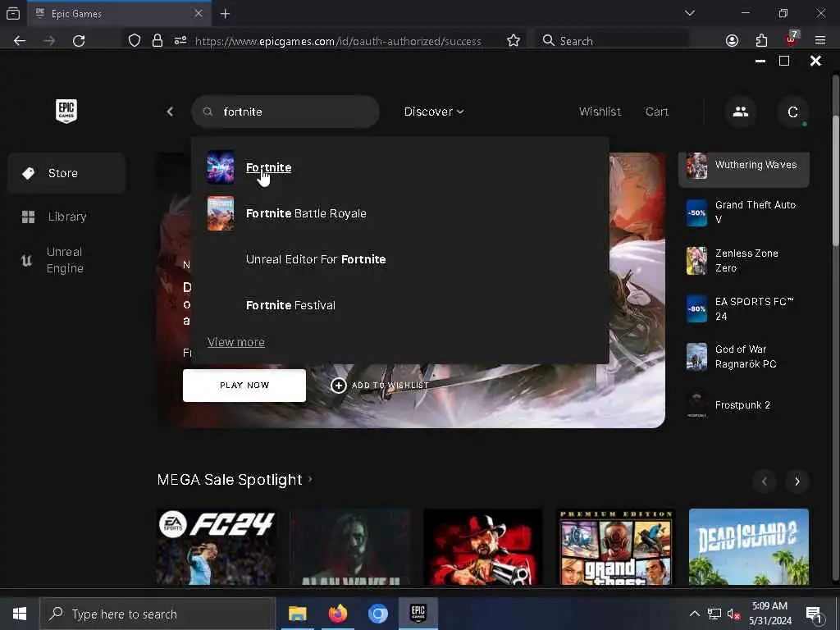840x630 pixels.
Task: Go to next MEGA Sale slide arrow
Action: pos(797,481)
